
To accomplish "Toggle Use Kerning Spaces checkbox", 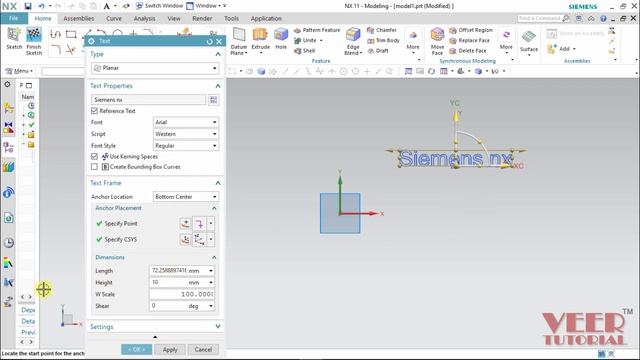I will click(x=94, y=156).
